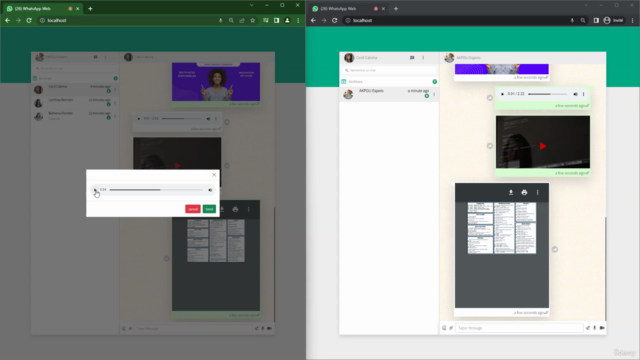Select the Cecil Calvina chat in the left window
Viewport: 640px width, 360px height.
(75, 89)
